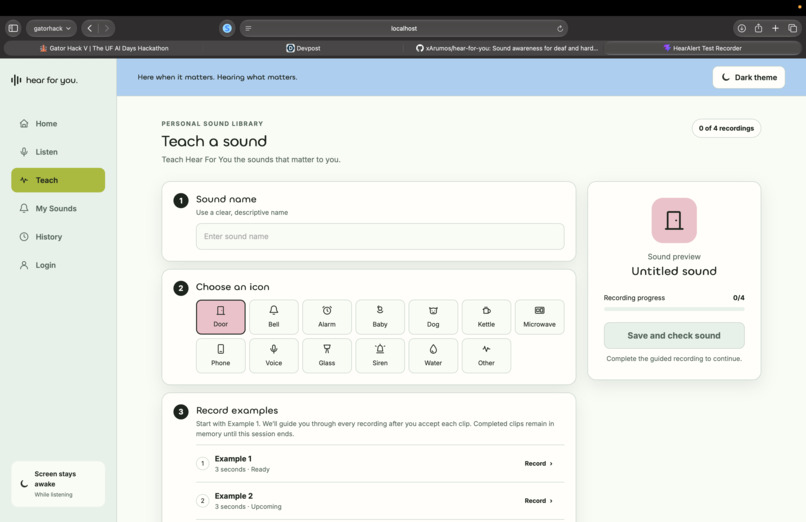Select the Teach sidebar item

[58, 180]
